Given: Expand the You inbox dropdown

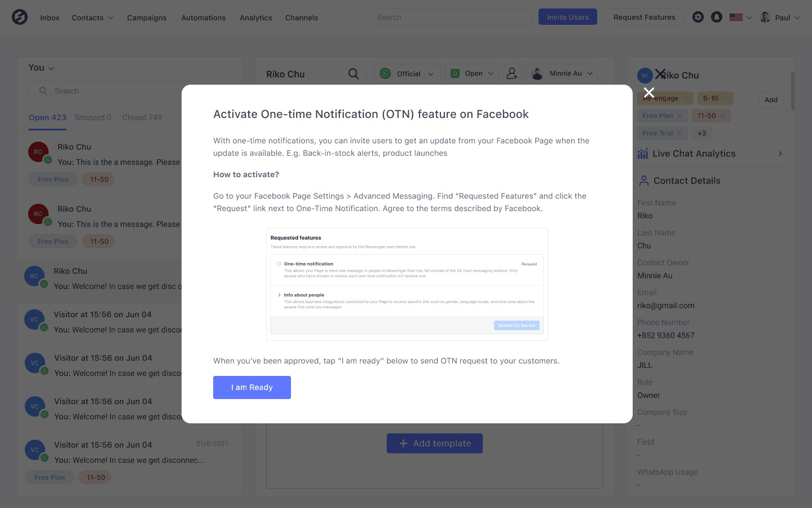Looking at the screenshot, I should pos(41,67).
